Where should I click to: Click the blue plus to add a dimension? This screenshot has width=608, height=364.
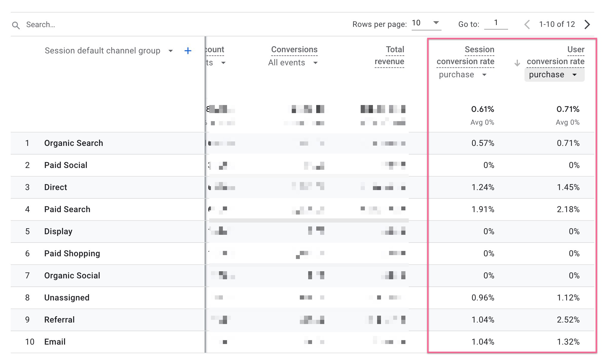188,51
